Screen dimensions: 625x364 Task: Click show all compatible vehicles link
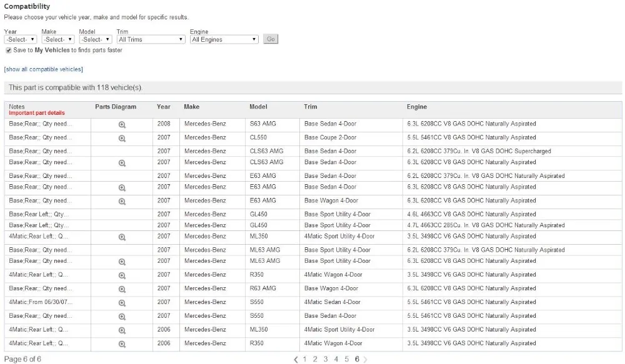pyautogui.click(x=44, y=69)
